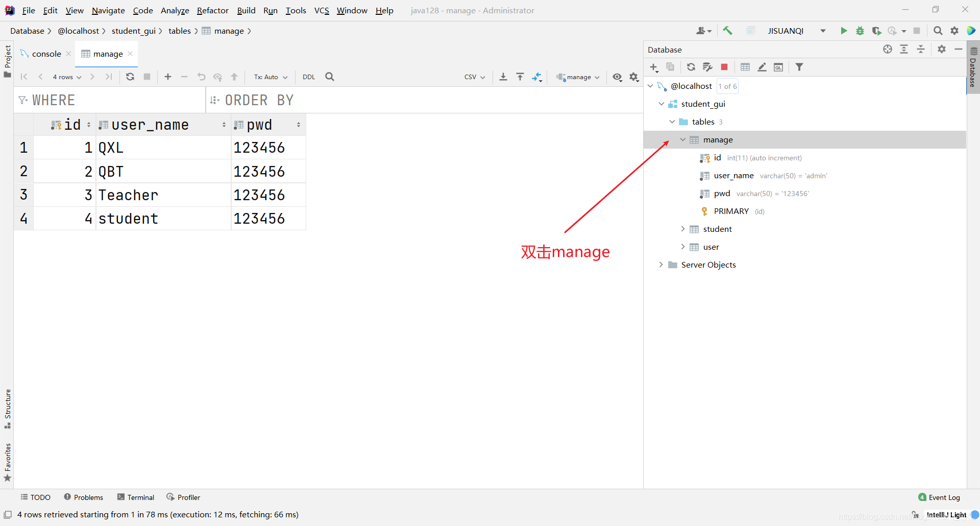Open the Analyze menu
980x526 pixels.
[x=175, y=10]
